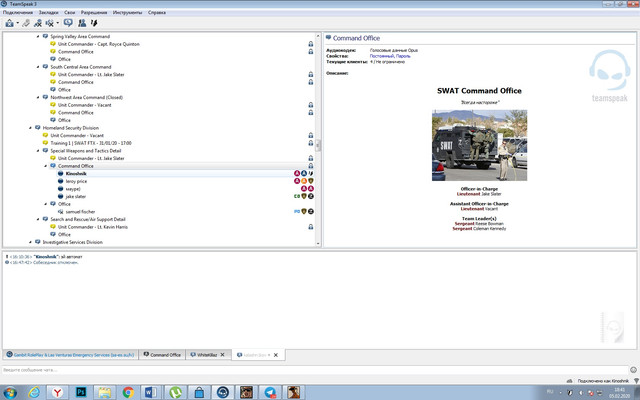Click channel icon beside Homeland Security Division
Image resolution: width=640 pixels, height=400 pixels.
pyautogui.click(x=38, y=128)
